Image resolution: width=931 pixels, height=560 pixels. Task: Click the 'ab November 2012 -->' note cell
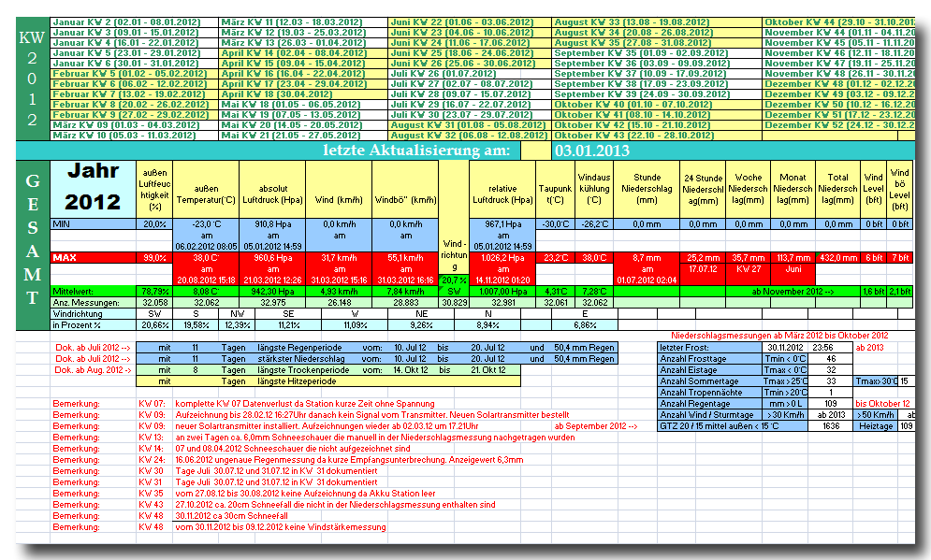793,292
